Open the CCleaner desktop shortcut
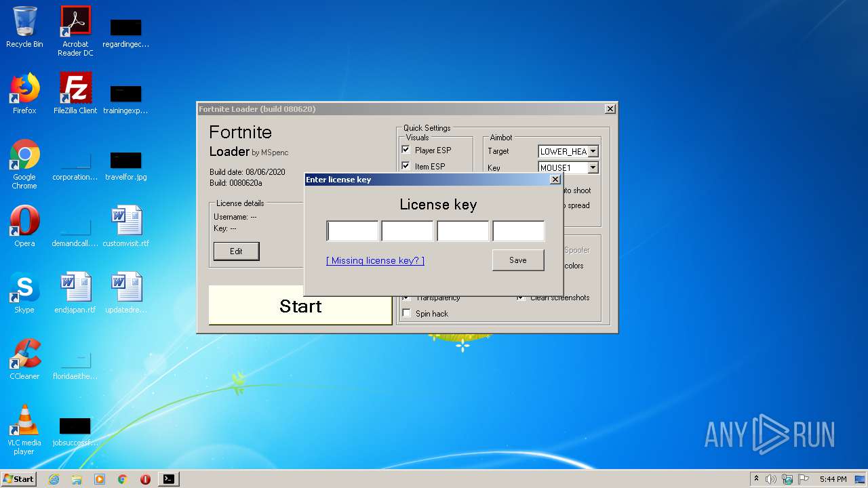This screenshot has height=488, width=868. pyautogui.click(x=24, y=359)
